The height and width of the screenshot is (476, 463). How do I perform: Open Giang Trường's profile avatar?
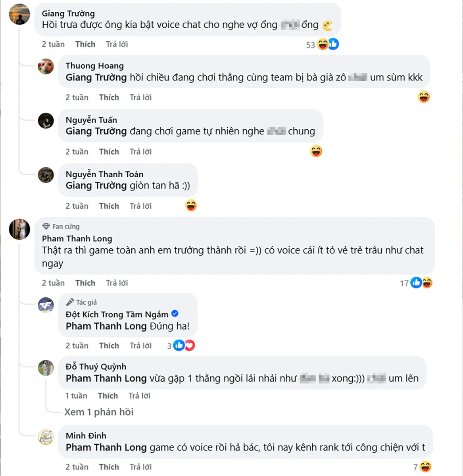tap(19, 13)
